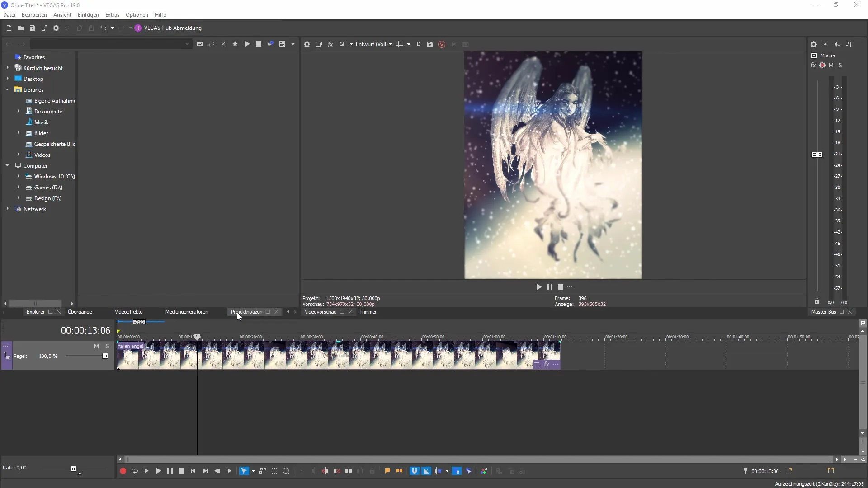Open Master bus FX icon

tap(813, 66)
